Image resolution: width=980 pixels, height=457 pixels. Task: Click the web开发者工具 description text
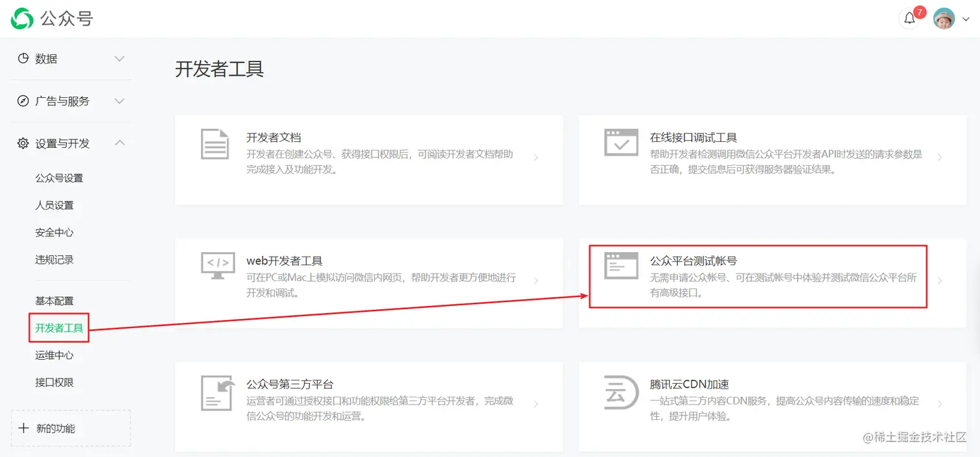(381, 285)
